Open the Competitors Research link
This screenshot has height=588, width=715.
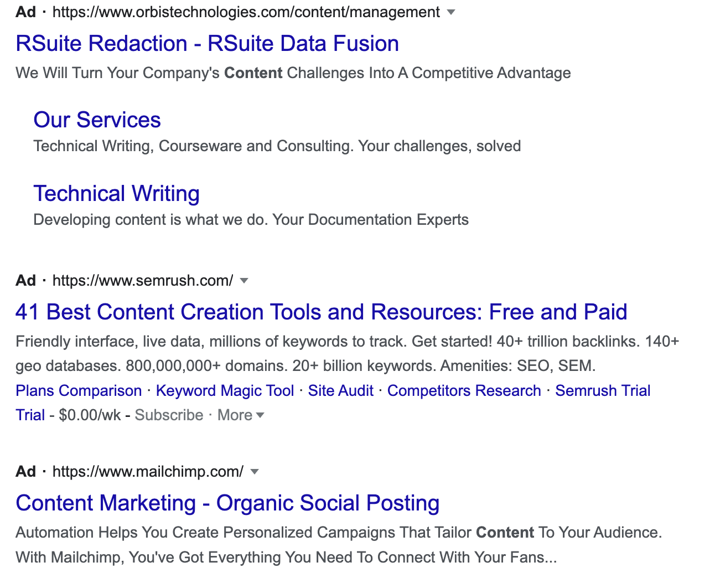[464, 390]
